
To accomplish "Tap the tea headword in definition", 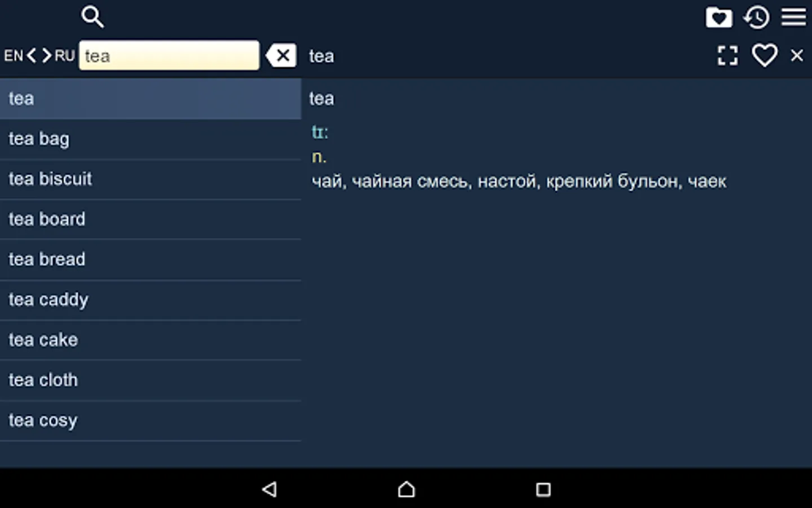I will (x=321, y=99).
